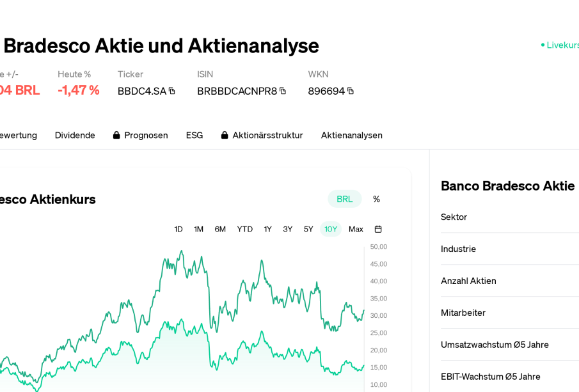Switch chart display to percent
Image resolution: width=579 pixels, height=392 pixels.
376,199
